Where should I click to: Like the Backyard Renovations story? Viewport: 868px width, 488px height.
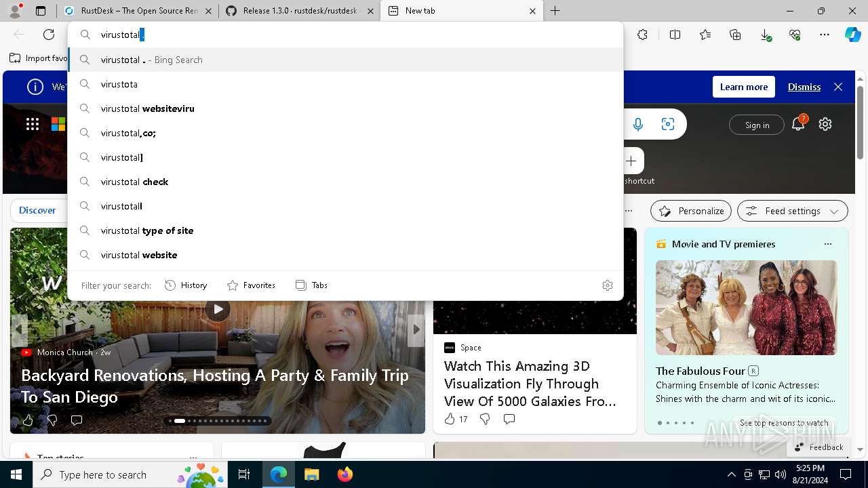(x=28, y=420)
